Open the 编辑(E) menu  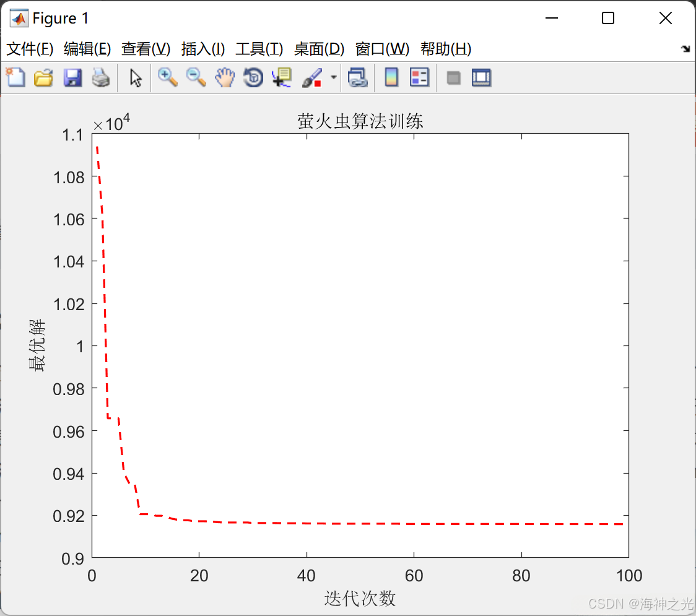coord(87,49)
